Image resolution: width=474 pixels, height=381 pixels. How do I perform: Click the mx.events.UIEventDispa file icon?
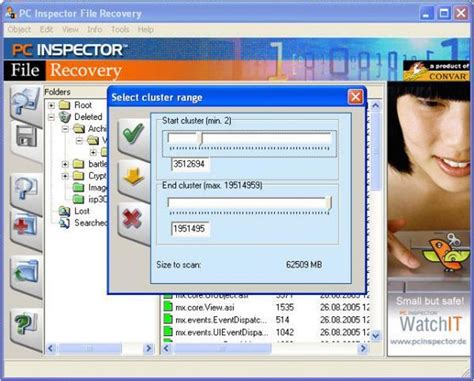pyautogui.click(x=168, y=332)
